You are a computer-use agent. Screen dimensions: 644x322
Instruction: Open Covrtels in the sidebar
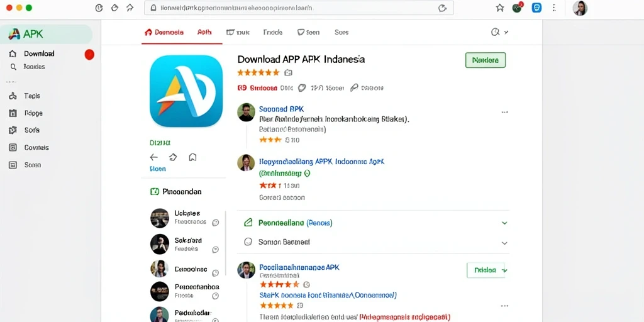coord(36,147)
